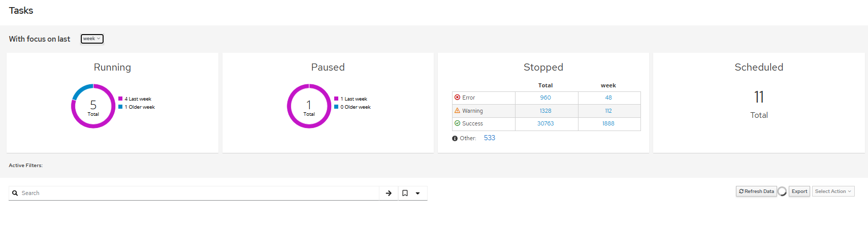This screenshot has width=868, height=226.
Task: Click the Export button
Action: pos(799,191)
